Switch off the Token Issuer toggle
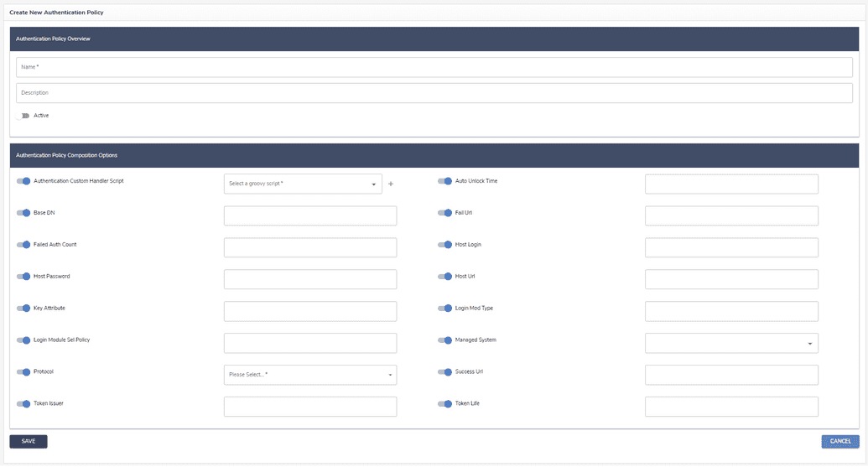868x467 pixels. [23, 404]
